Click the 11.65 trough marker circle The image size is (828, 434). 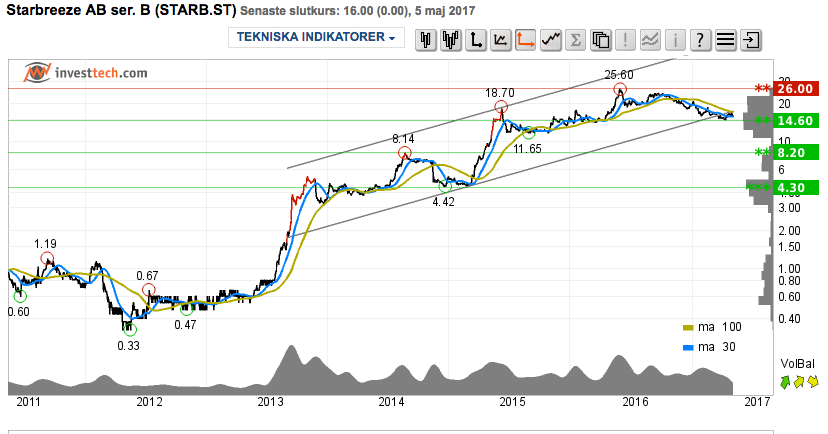click(529, 134)
